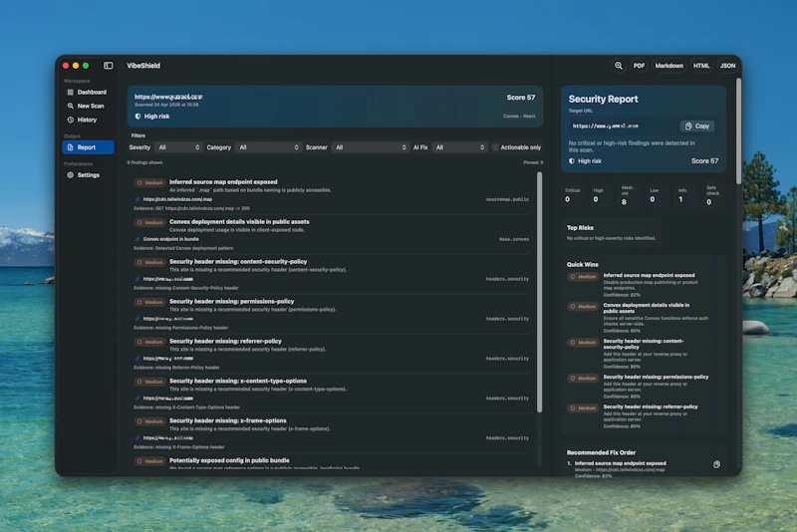Select 'Security header missing: x-frame-options' finding
This screenshot has height=532, width=797.
coord(332,433)
